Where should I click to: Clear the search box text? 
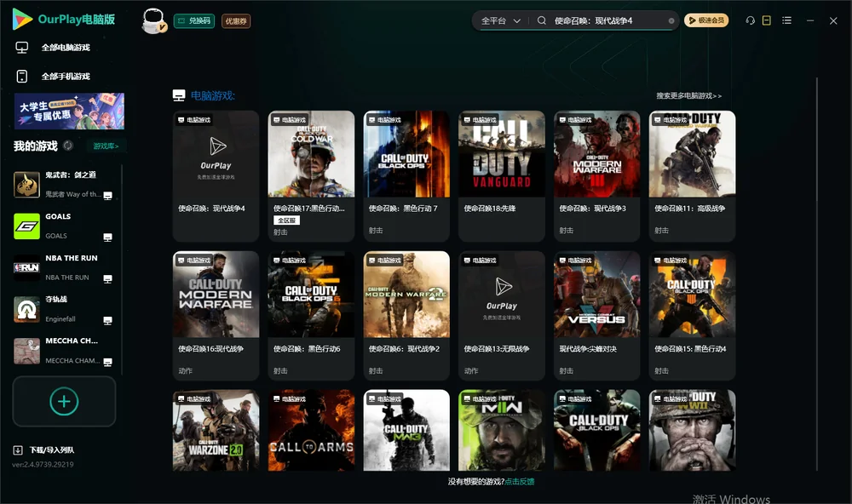coord(671,21)
